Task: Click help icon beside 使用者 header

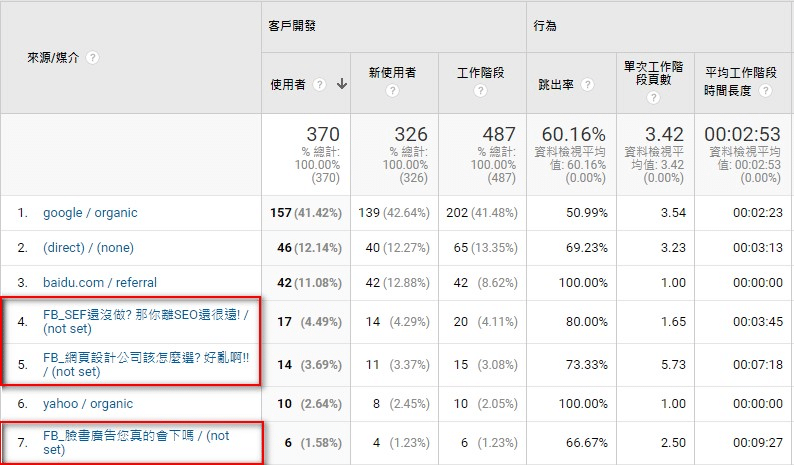Action: 320,85
